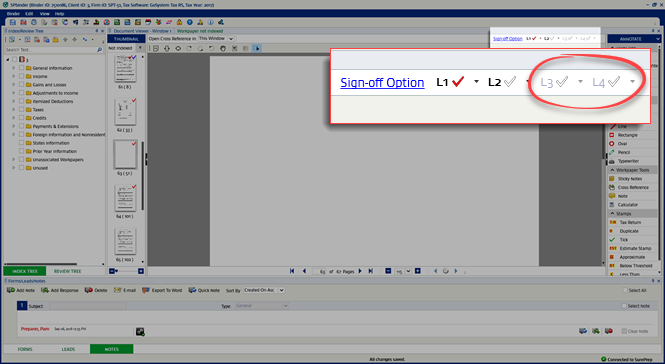Image resolution: width=665 pixels, height=364 pixels.
Task: Click the Save icon in the main toolbar
Action: (13, 22)
